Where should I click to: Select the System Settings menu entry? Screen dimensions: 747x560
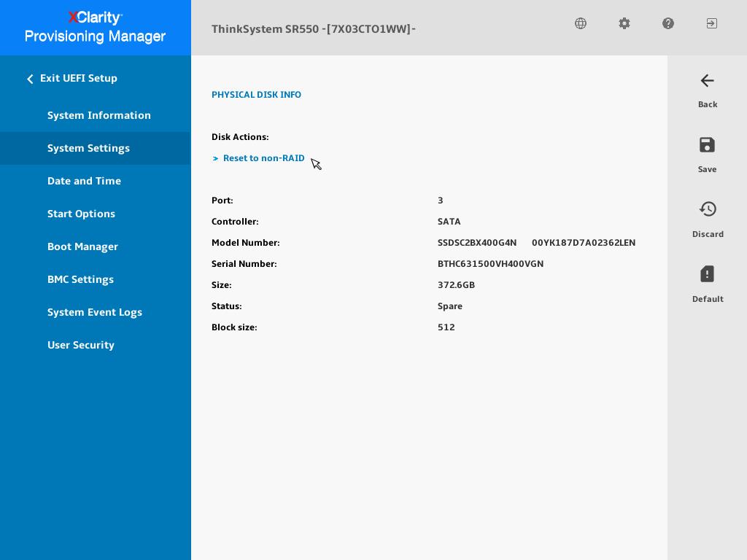click(x=88, y=148)
